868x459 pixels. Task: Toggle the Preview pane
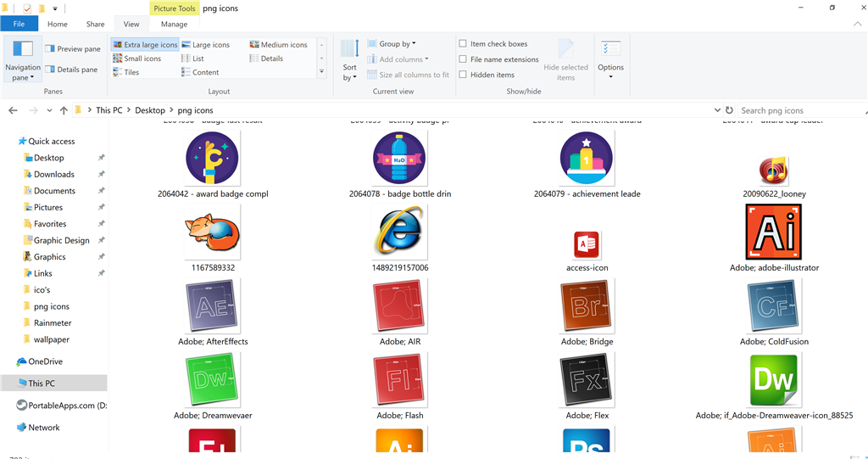[x=73, y=48]
